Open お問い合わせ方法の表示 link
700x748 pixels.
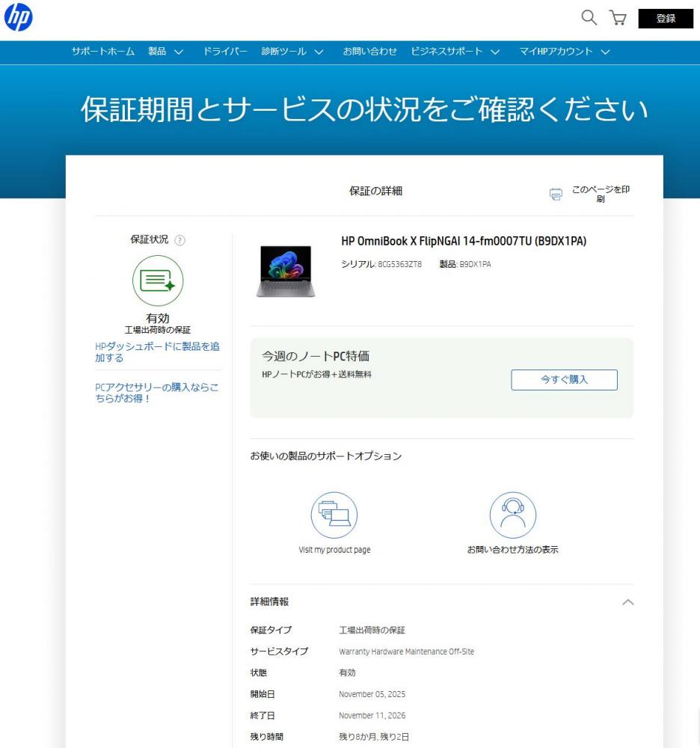tap(512, 550)
